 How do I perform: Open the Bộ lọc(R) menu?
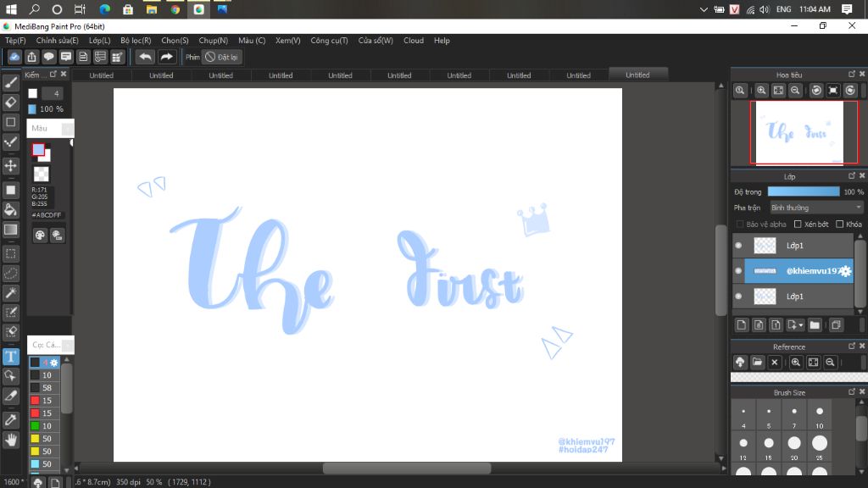(136, 41)
